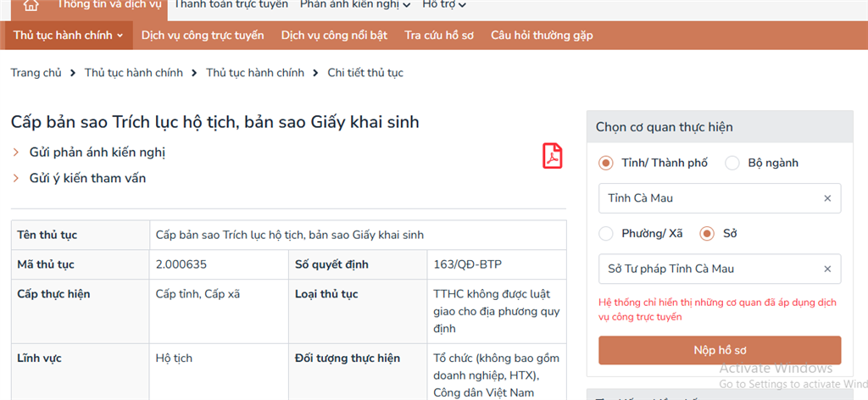Image resolution: width=868 pixels, height=400 pixels.
Task: Open Câu hỏi thường gặp
Action: pos(542,36)
